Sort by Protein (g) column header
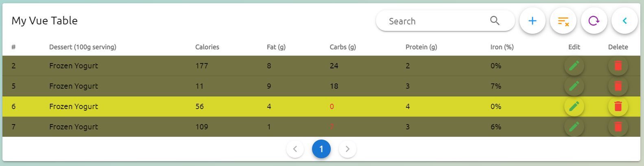Viewport: 644px width, 166px height. pos(421,47)
